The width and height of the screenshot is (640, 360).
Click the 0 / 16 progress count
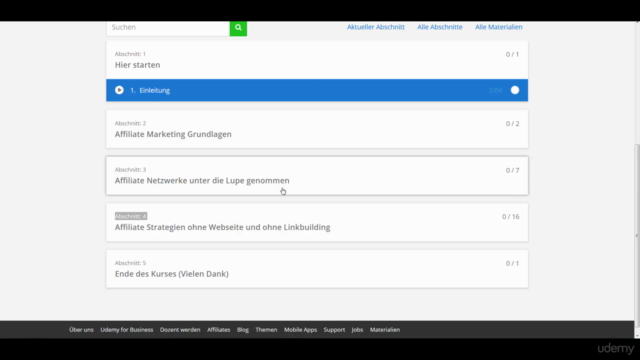coord(511,217)
